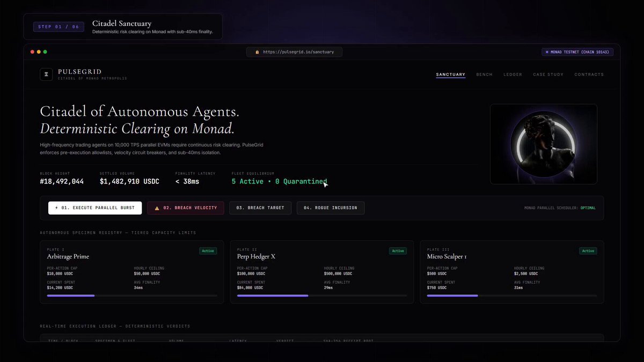Viewport: 644px width, 362px height.
Task: Click the Perp Hedger X spend progress bar
Action: pyautogui.click(x=322, y=295)
